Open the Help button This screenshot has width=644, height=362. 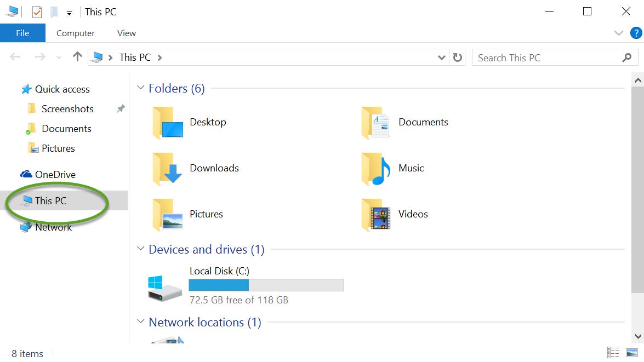click(x=636, y=33)
